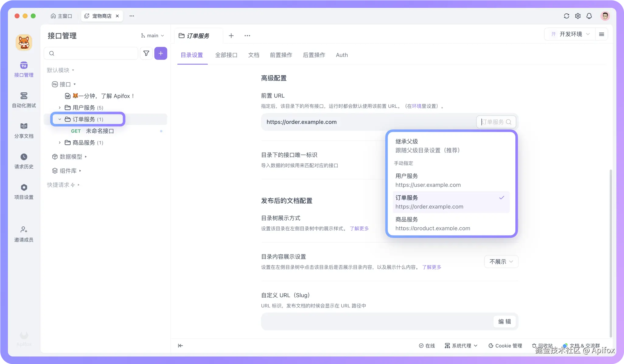Click the 编辑 button for Slug
The width and height of the screenshot is (624, 364).
pos(504,321)
